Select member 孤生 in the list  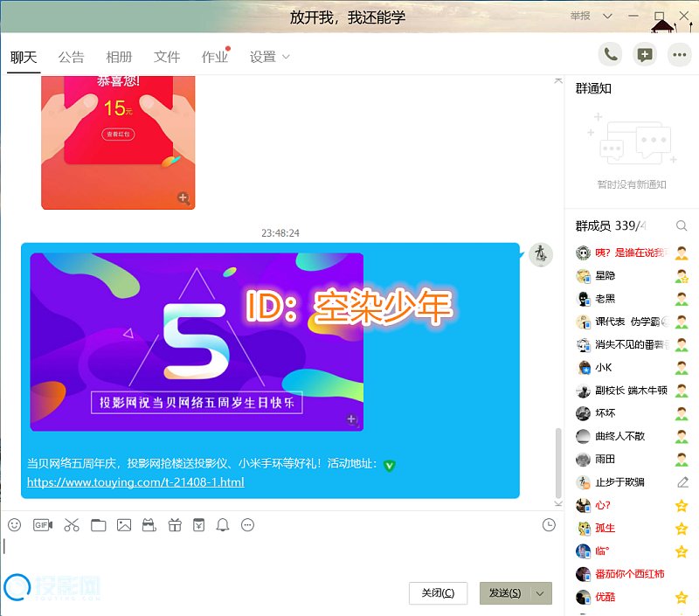(x=632, y=529)
